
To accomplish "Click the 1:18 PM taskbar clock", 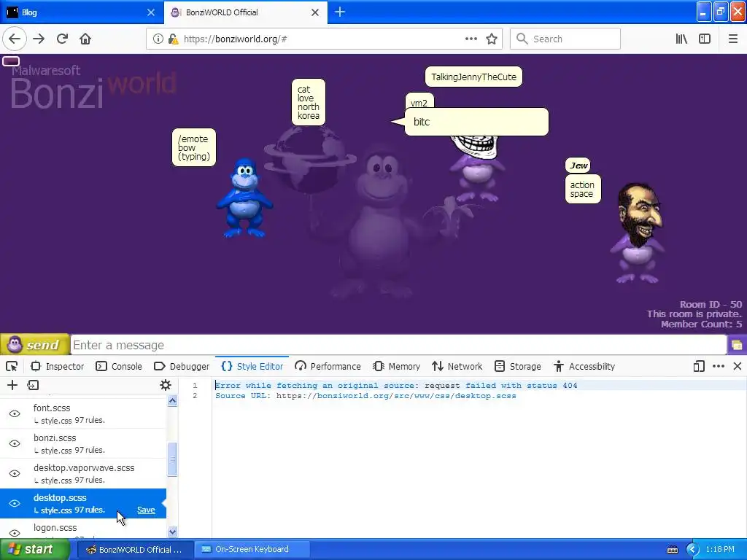I will click(x=720, y=550).
